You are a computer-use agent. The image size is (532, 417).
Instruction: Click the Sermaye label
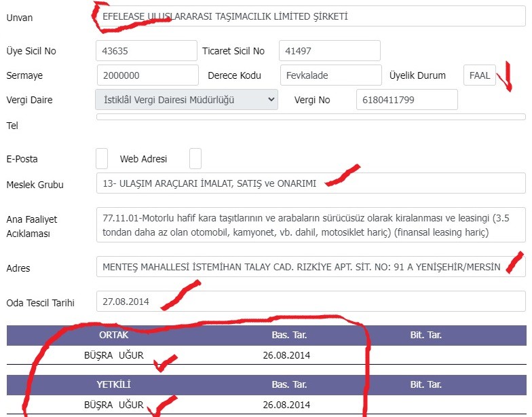tap(24, 75)
